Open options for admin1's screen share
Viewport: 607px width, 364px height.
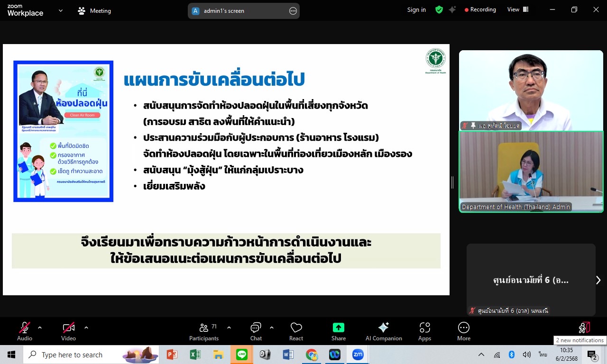pos(293,11)
